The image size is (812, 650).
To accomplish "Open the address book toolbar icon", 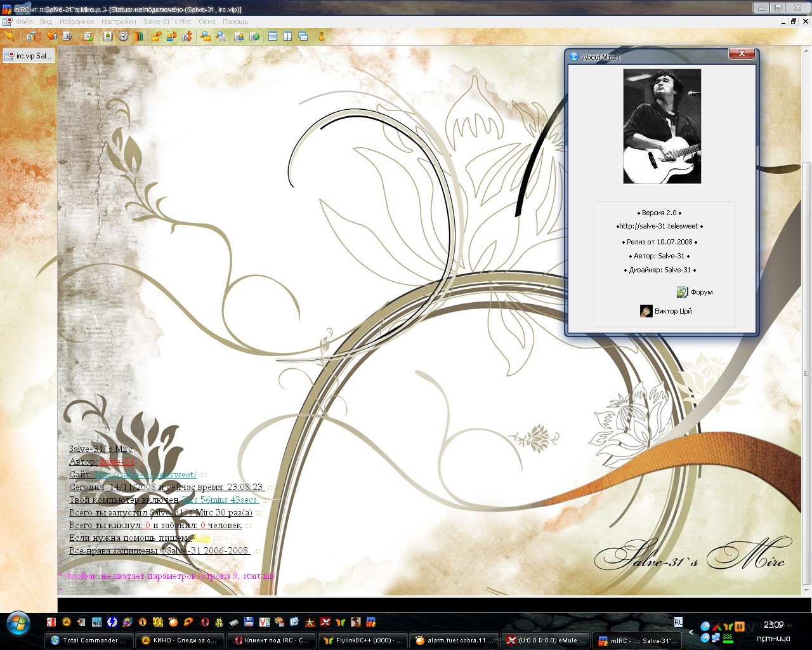I will (x=108, y=37).
